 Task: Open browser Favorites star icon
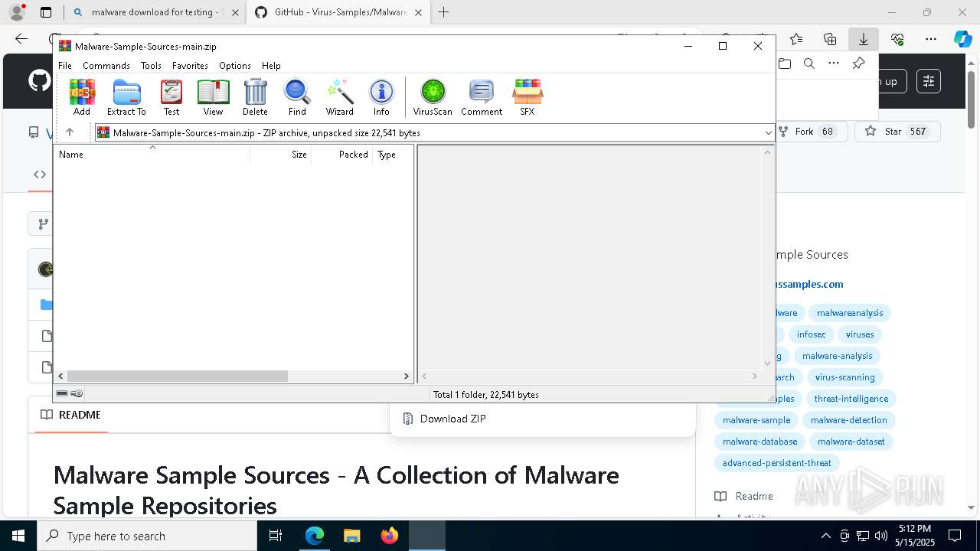pyautogui.click(x=796, y=39)
